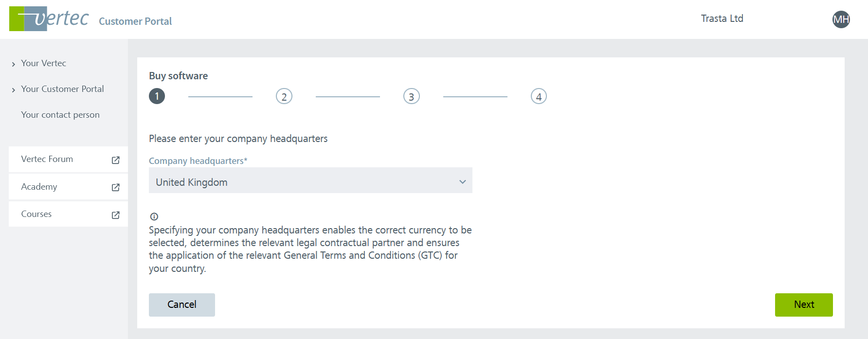This screenshot has height=339, width=868.
Task: Click external link icon beside Academy
Action: click(x=115, y=187)
